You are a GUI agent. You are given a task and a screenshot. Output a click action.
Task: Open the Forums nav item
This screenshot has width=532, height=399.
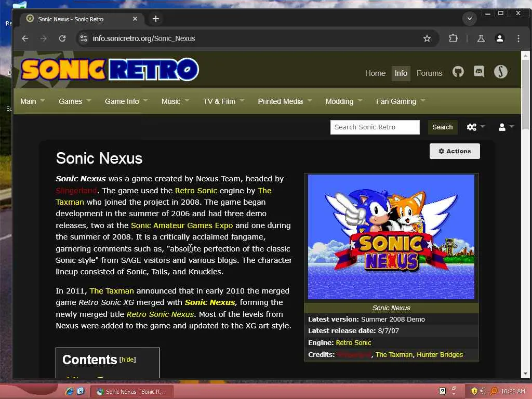pos(429,73)
